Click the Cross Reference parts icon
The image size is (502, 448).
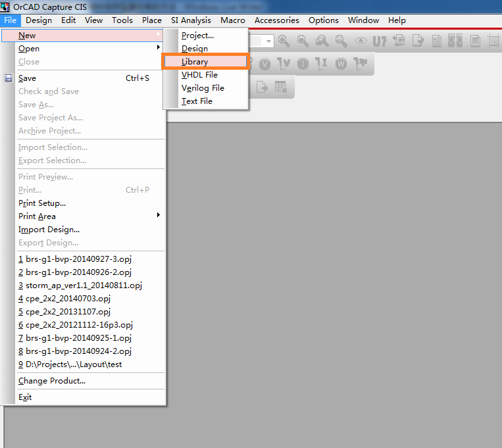click(455, 41)
